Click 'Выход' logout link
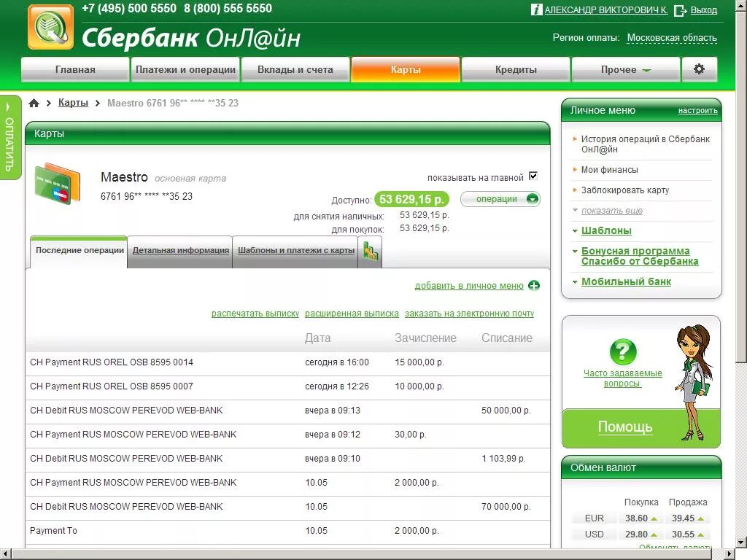This screenshot has width=747, height=560. 703,10
